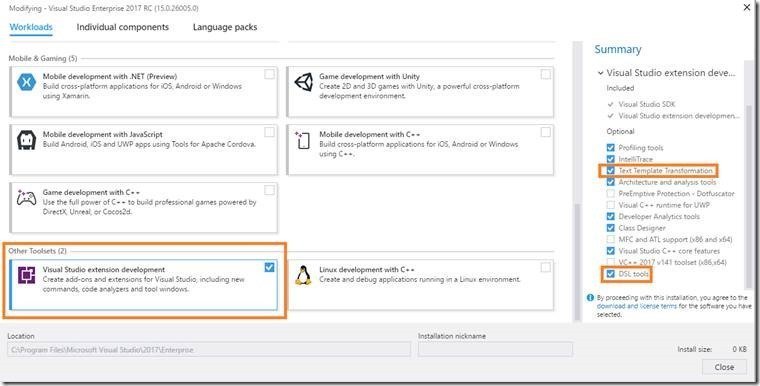Click the Apache Cordova JavaScript mobile icon
760x386 pixels.
[26, 140]
